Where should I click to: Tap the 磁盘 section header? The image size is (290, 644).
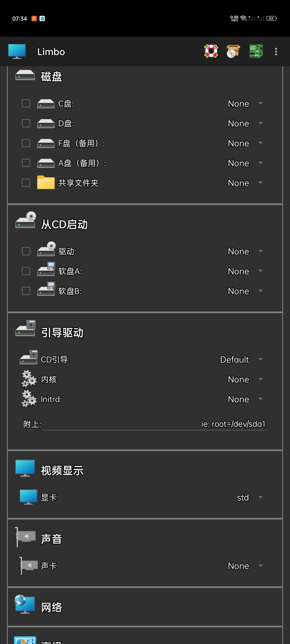point(51,77)
